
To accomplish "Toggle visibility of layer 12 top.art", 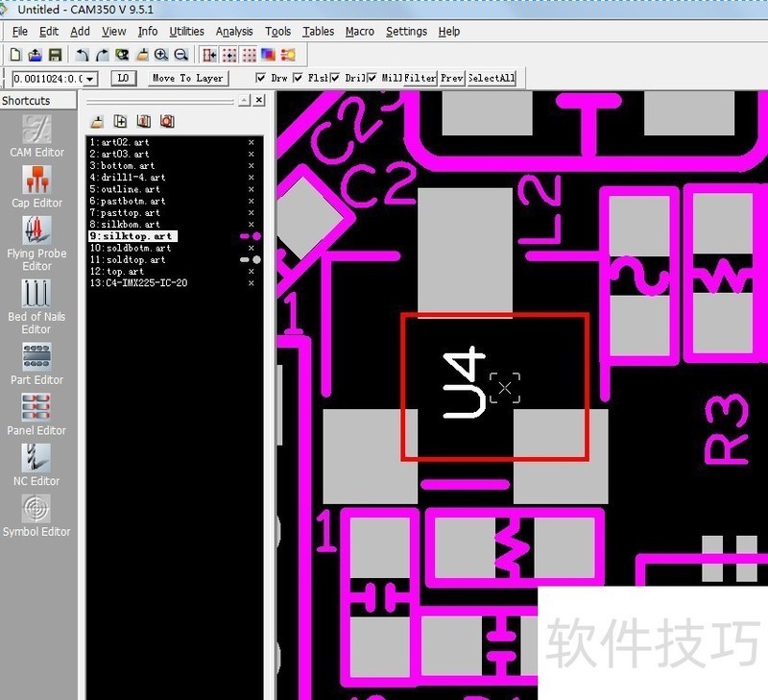I will point(252,272).
